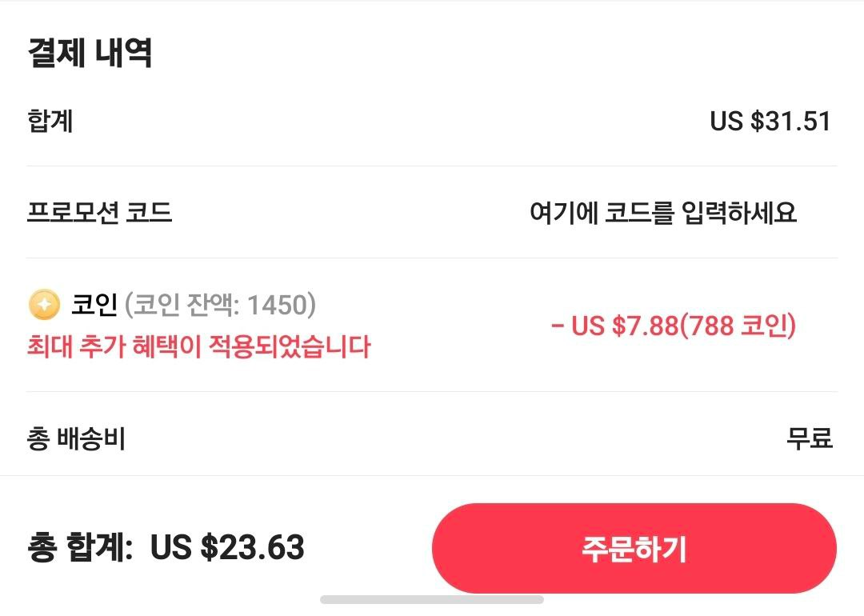This screenshot has height=616, width=864.
Task: Click the gold coin icon
Action: point(44,305)
